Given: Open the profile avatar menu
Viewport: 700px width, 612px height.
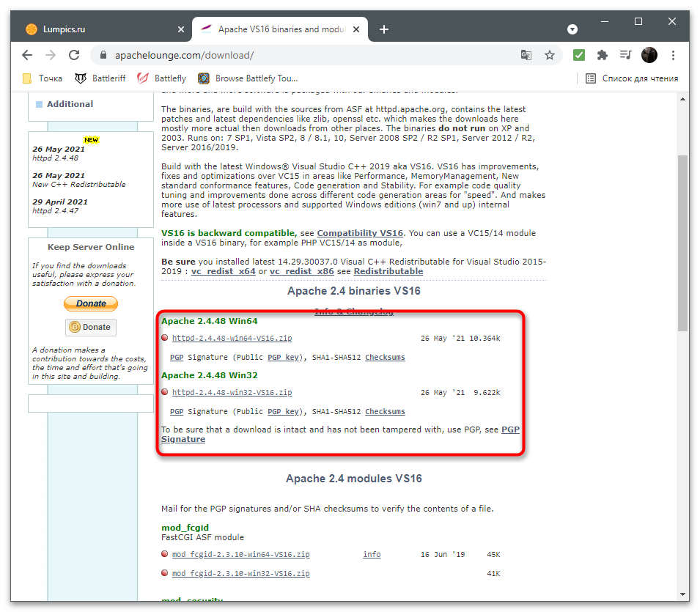Looking at the screenshot, I should [649, 56].
